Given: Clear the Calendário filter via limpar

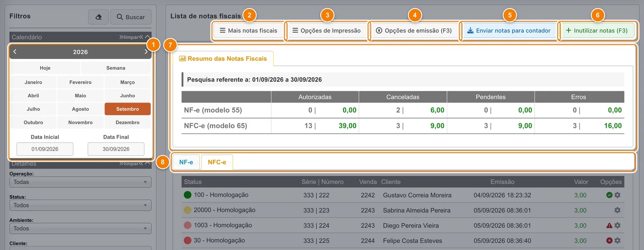Looking at the screenshot, I should pos(131,37).
